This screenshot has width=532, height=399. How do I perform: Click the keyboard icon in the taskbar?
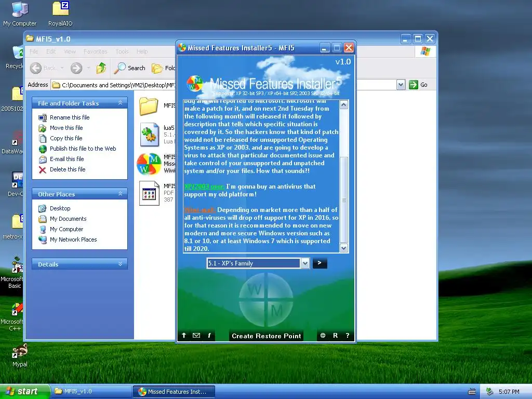click(472, 392)
